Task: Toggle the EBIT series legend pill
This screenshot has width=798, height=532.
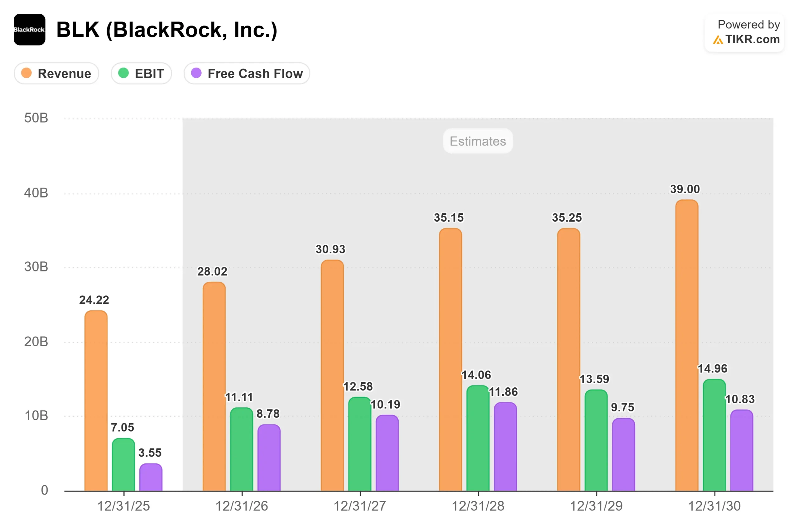Action: point(141,73)
